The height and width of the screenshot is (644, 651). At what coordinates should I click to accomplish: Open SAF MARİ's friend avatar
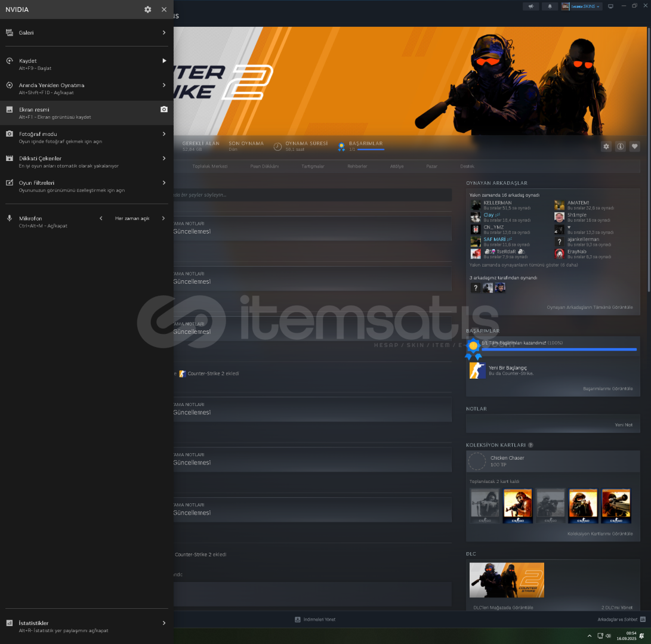[476, 241]
